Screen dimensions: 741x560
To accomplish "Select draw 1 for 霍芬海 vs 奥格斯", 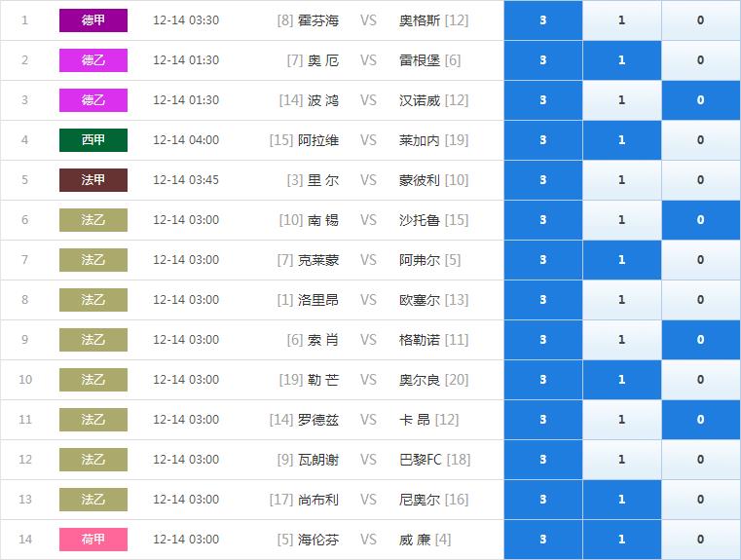I will (x=622, y=20).
